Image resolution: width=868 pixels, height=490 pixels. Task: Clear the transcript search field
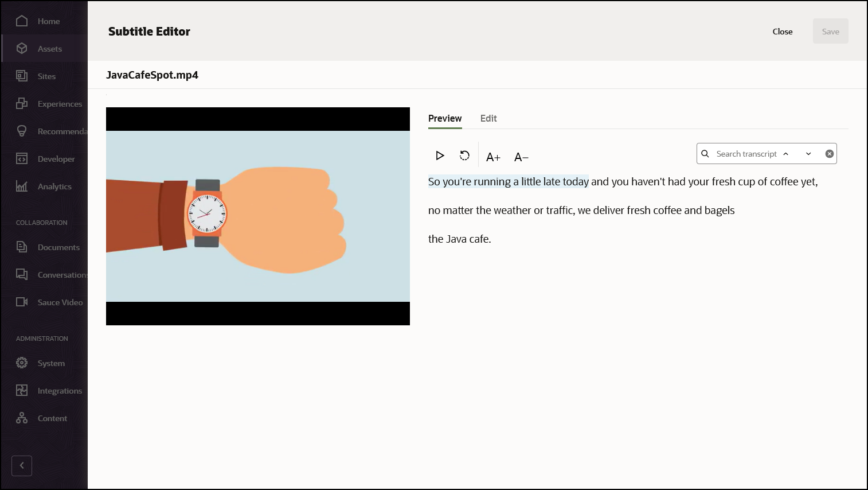point(829,154)
